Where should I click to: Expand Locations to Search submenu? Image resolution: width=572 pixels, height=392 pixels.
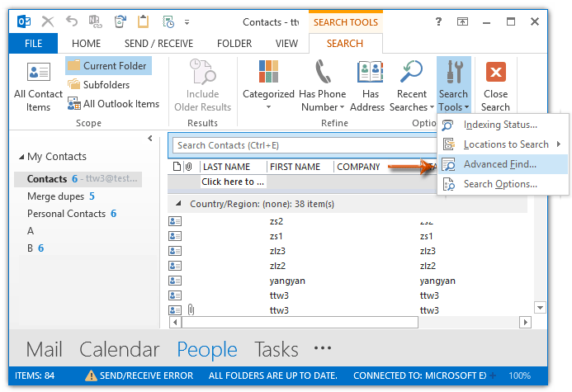tap(505, 144)
